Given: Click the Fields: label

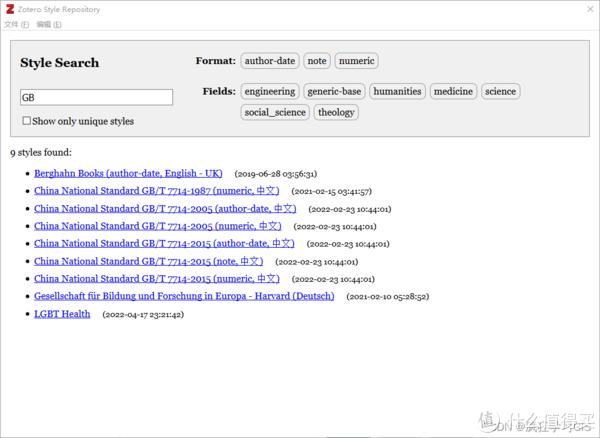Looking at the screenshot, I should click(219, 91).
